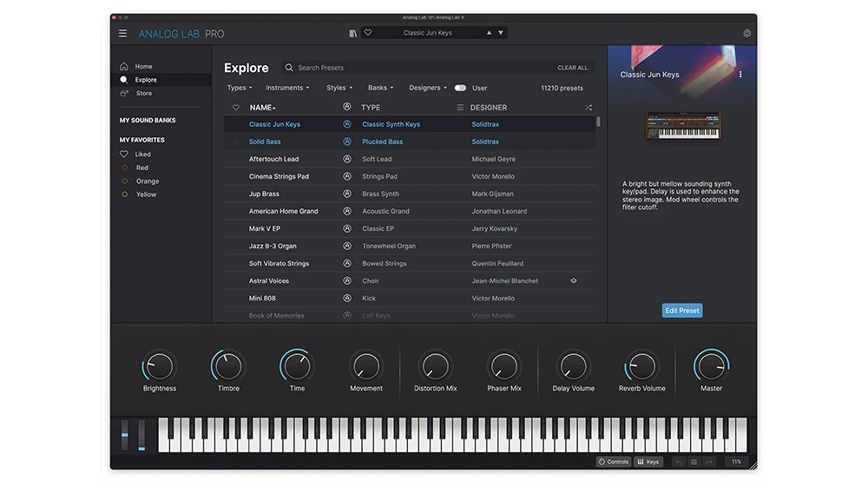Go to Home in the sidebar
868x488 pixels.
coord(143,67)
